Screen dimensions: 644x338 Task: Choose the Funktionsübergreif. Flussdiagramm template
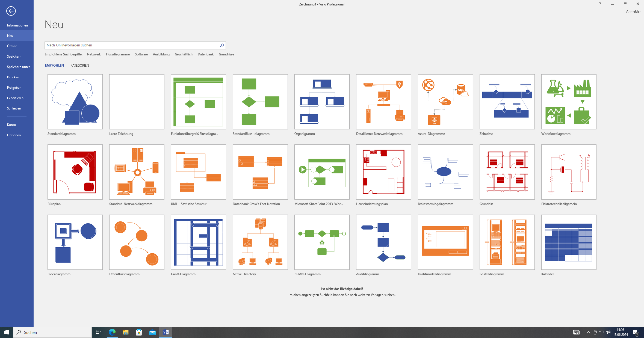tap(199, 102)
